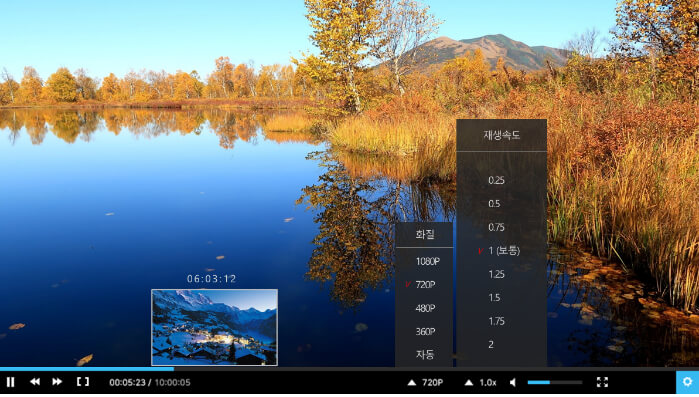699x397 pixels.
Task: Select the checked 720P quality option
Action: [x=424, y=285]
